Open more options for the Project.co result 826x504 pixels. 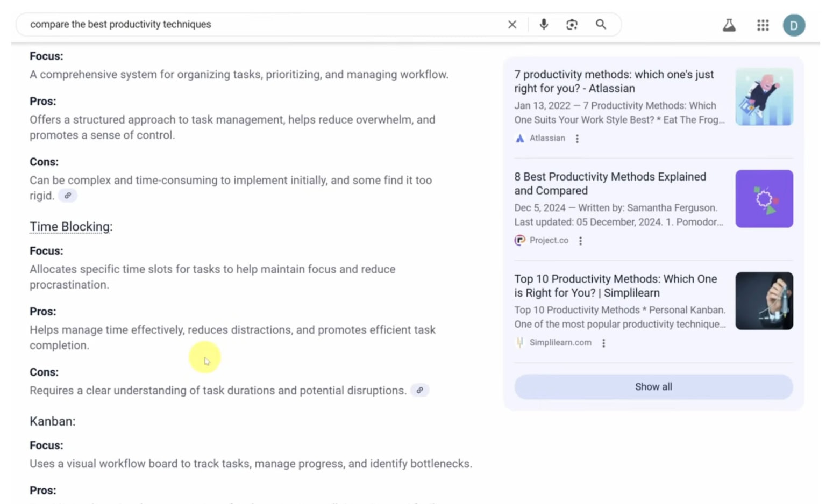point(580,241)
